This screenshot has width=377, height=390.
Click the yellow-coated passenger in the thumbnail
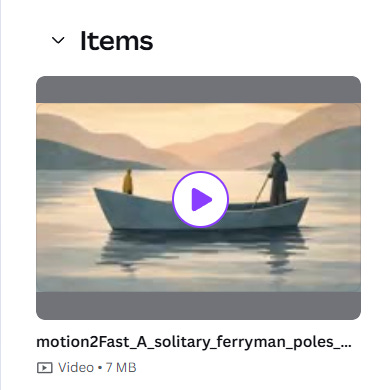pos(128,182)
